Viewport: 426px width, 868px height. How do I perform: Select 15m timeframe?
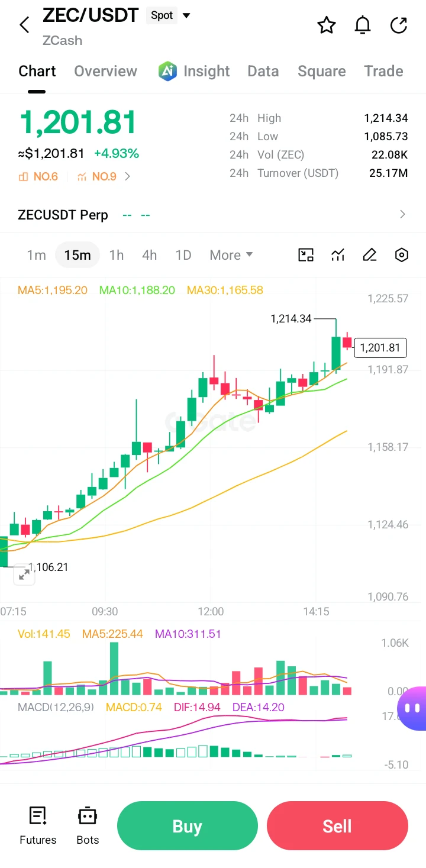78,255
